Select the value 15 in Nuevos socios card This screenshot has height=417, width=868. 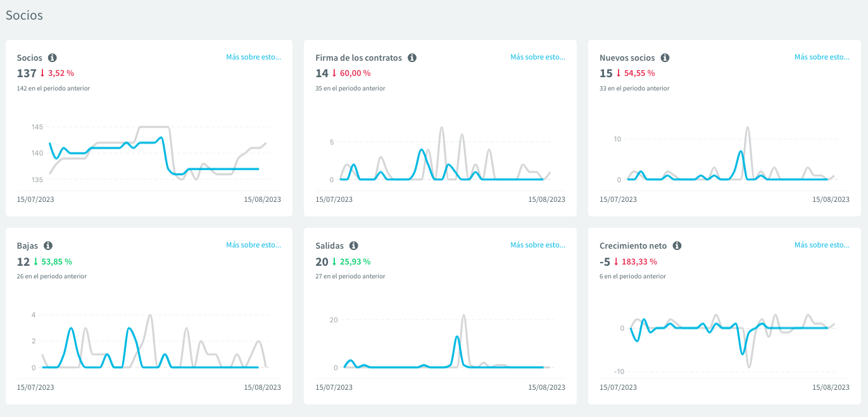pyautogui.click(x=606, y=73)
